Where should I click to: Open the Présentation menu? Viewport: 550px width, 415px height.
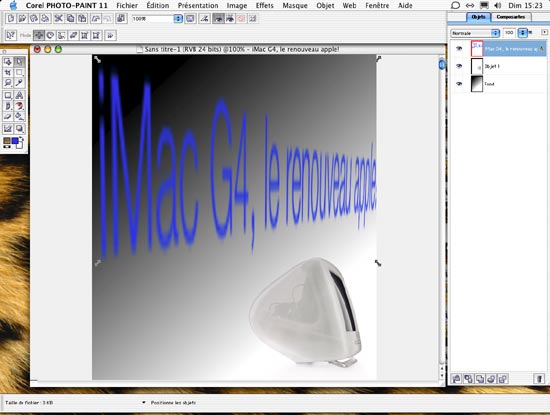[x=198, y=5]
